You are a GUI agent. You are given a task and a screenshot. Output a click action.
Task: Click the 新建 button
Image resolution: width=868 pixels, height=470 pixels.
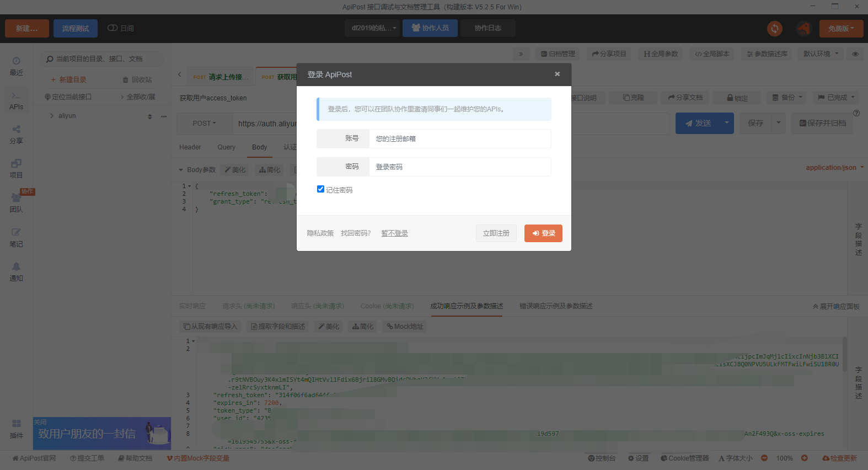[27, 28]
